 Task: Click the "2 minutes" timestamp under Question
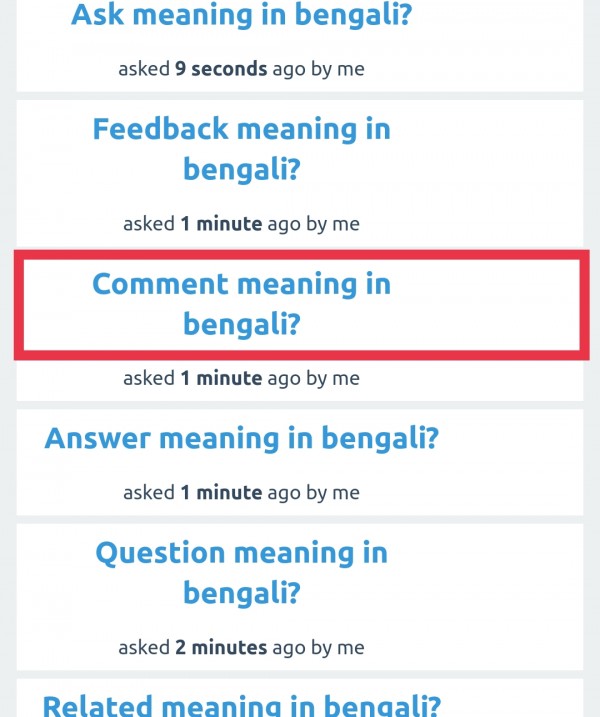point(221,647)
